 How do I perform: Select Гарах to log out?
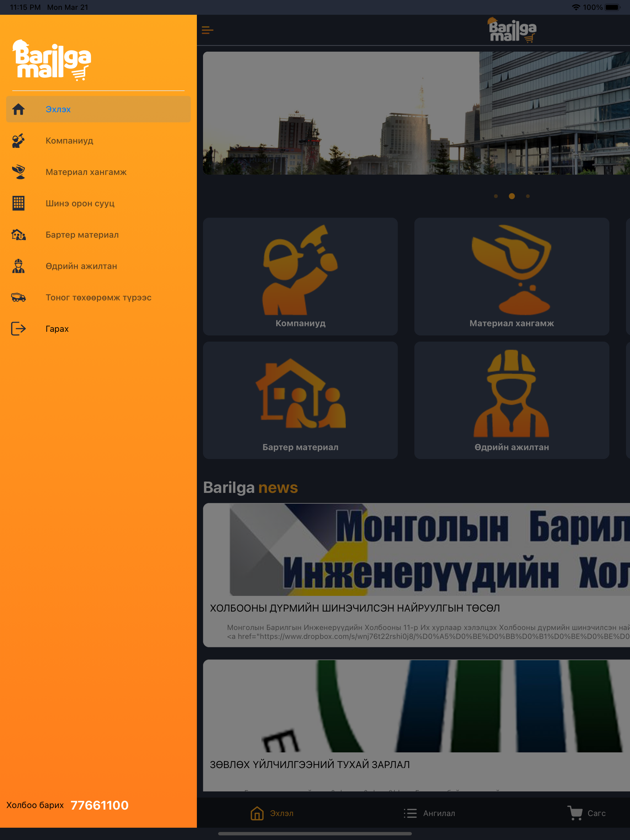click(x=98, y=329)
